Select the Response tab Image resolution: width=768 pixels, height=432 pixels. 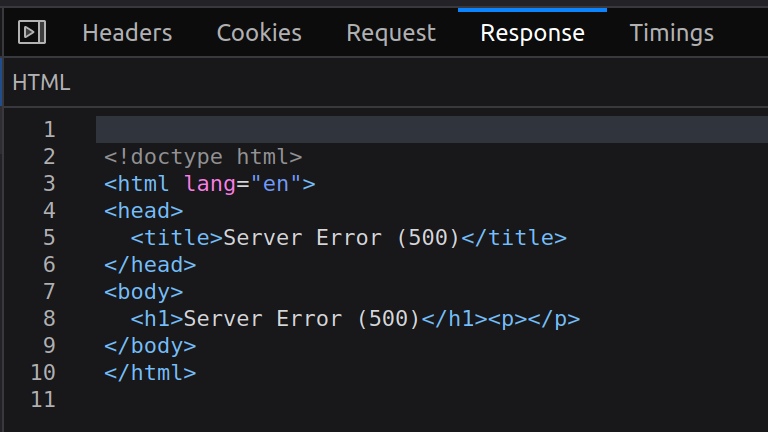532,33
